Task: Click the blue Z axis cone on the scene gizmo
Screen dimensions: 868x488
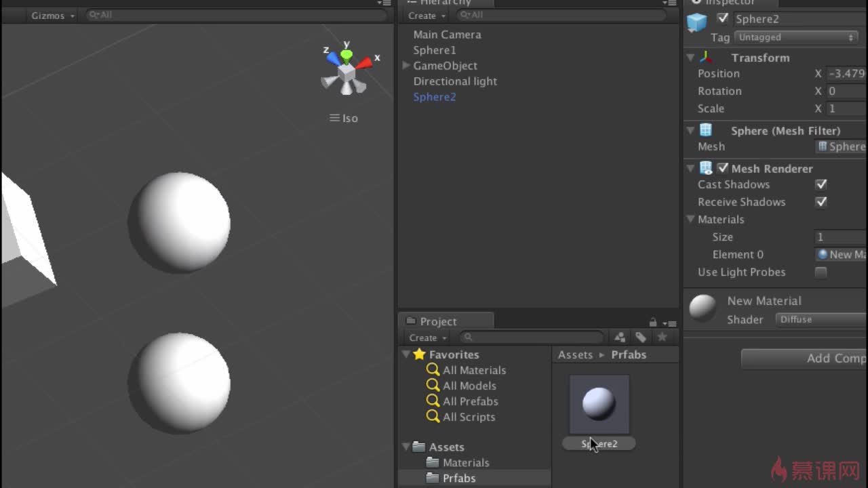Action: click(x=333, y=58)
